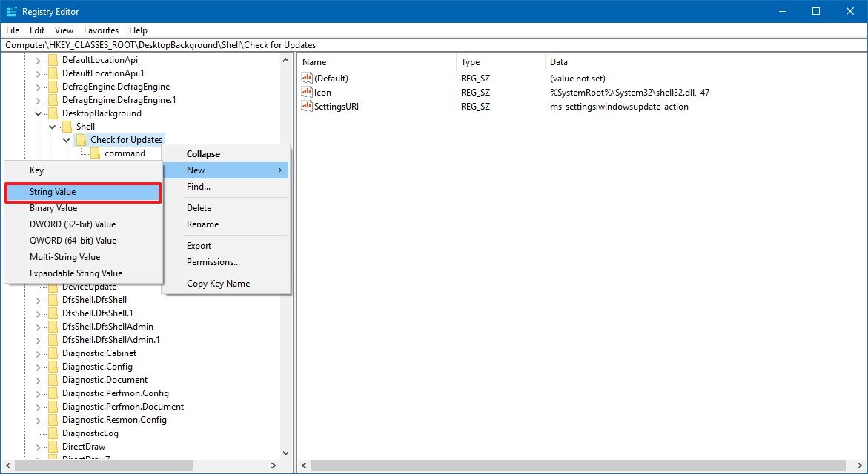Click the down arrow of the left pane scrollbar
The width and height of the screenshot is (868, 474).
[285, 453]
